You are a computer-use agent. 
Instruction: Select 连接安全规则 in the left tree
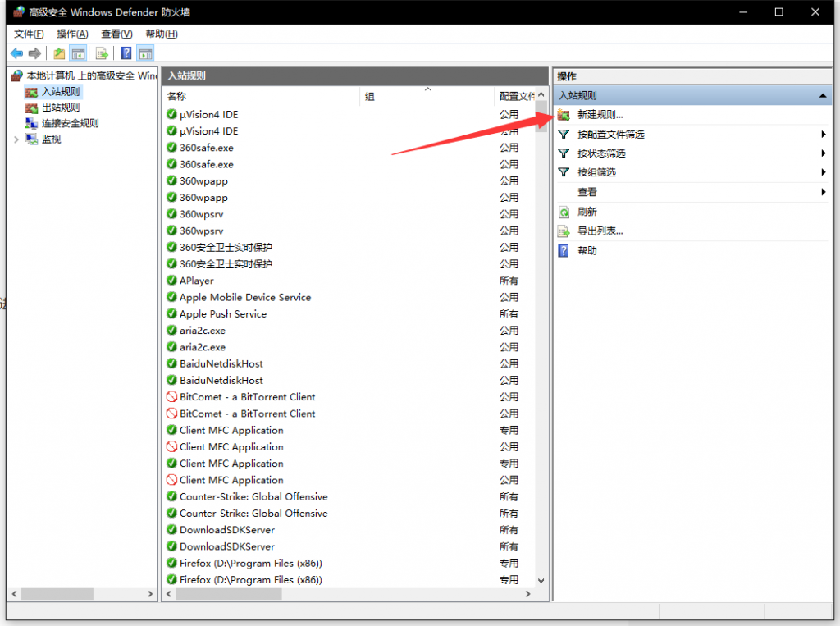coord(70,123)
